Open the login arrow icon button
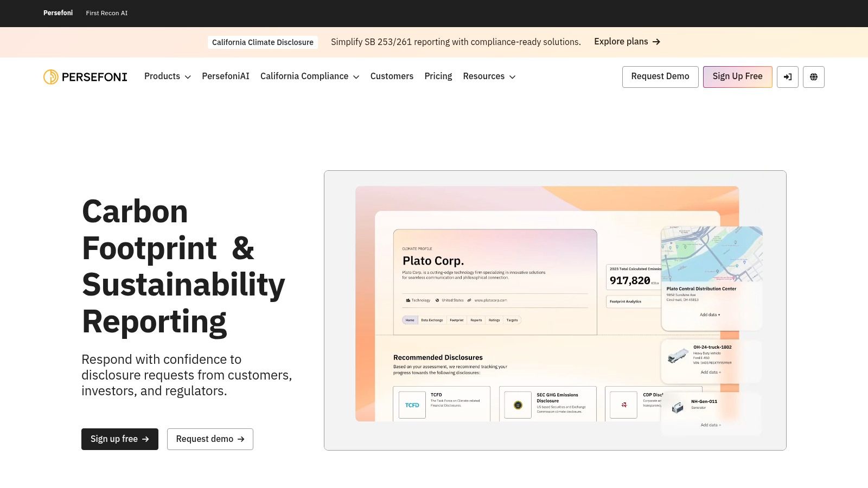Screen dimensions: 868x488 [x=787, y=77]
